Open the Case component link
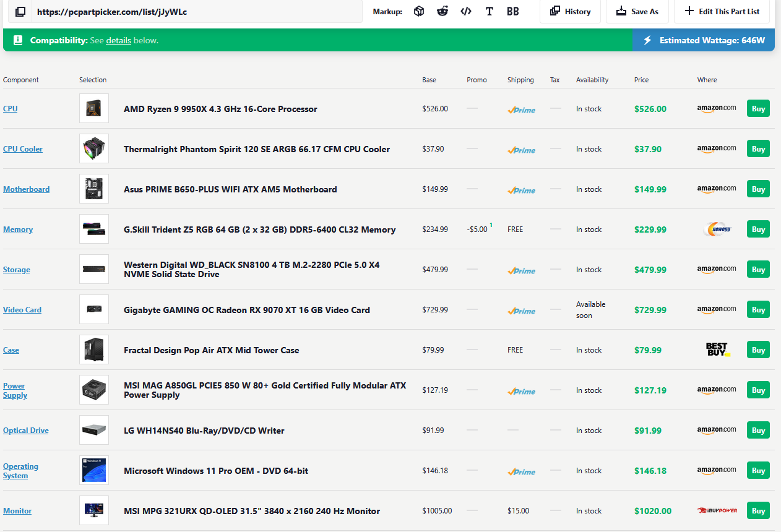 point(11,350)
